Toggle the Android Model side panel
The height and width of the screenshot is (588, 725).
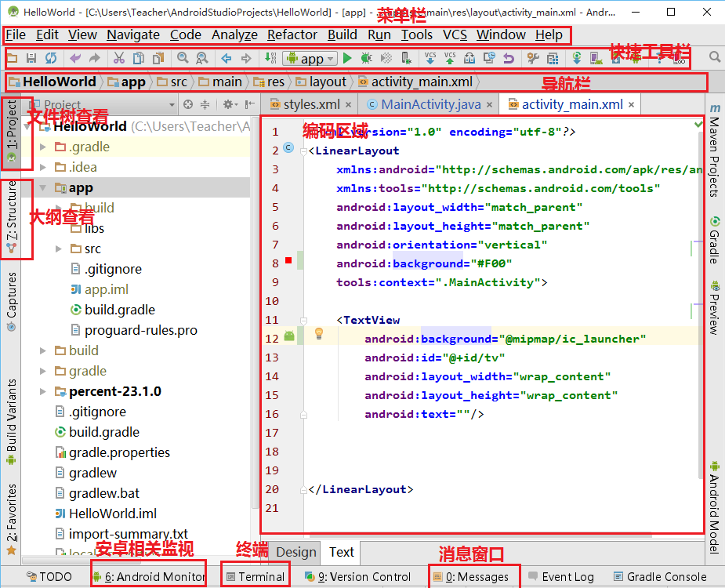pyautogui.click(x=715, y=506)
